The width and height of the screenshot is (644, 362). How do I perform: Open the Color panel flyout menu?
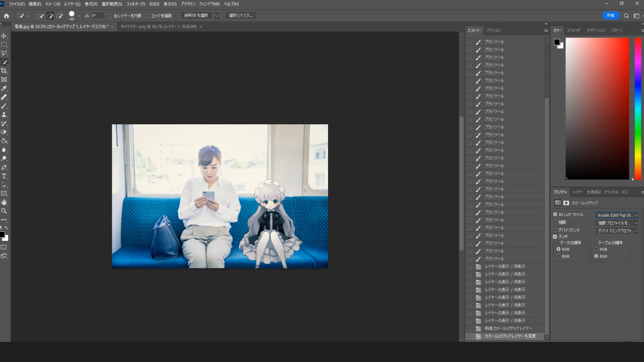click(642, 31)
